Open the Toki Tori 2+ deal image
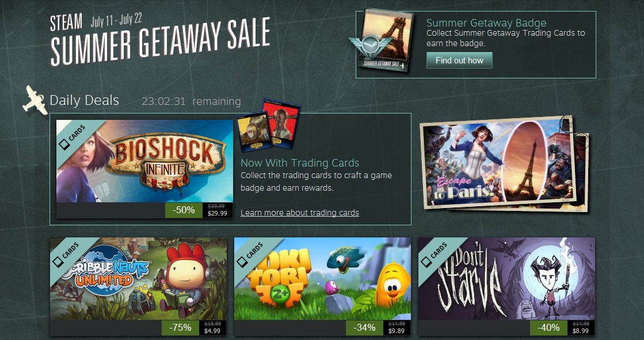This screenshot has height=340, width=644. [x=322, y=279]
